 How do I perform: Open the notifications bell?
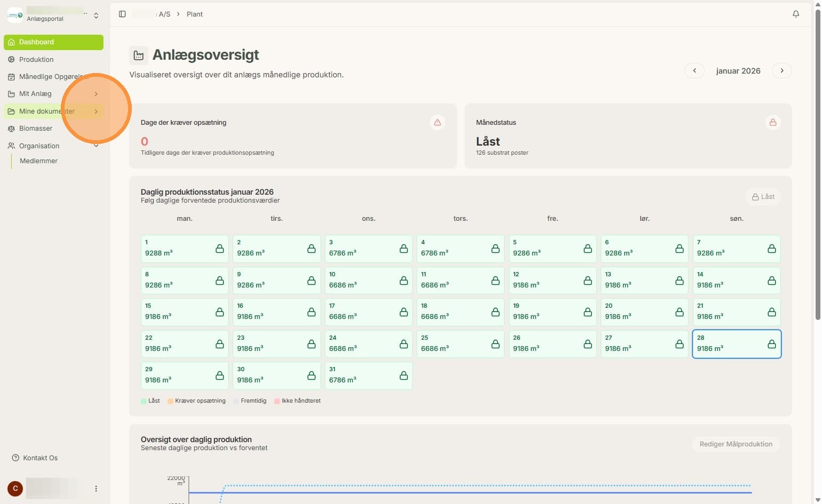tap(795, 14)
